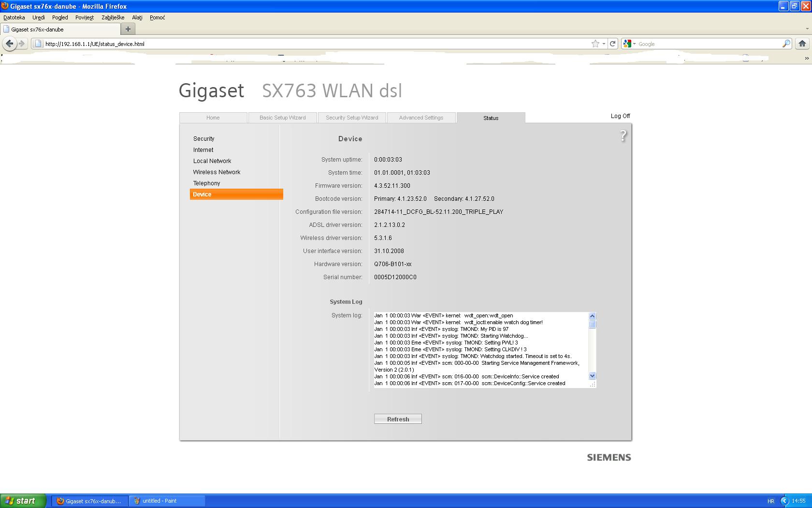Click the Log Off link

(620, 116)
